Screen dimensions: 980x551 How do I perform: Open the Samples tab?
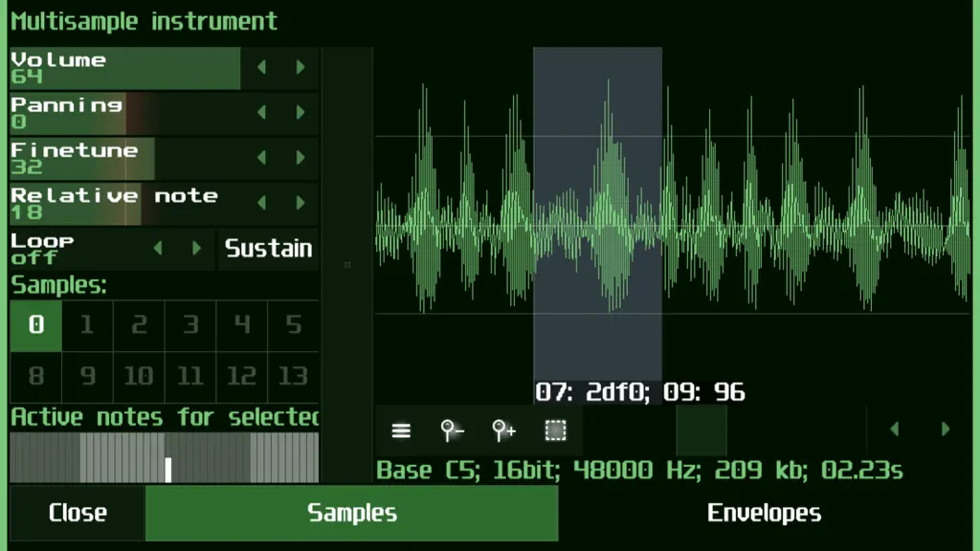click(x=352, y=513)
